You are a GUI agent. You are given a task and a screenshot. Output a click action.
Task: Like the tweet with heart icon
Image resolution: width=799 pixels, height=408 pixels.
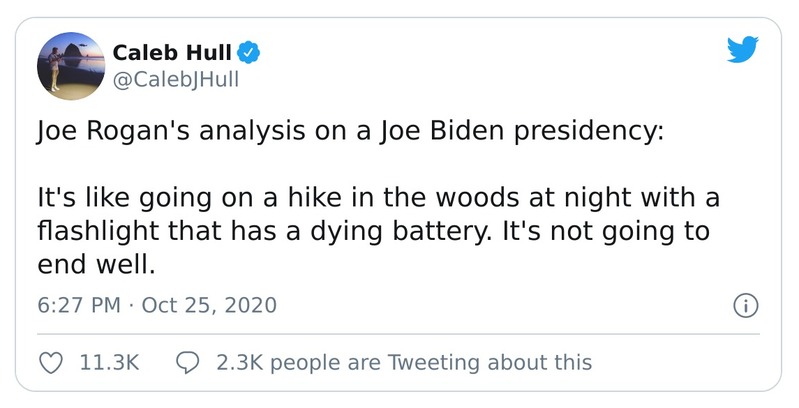pyautogui.click(x=51, y=362)
